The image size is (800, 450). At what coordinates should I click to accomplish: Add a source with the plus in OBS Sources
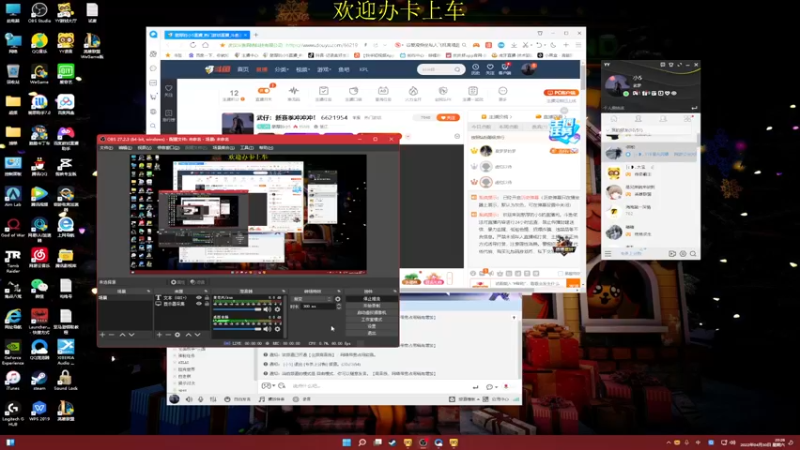coord(159,335)
